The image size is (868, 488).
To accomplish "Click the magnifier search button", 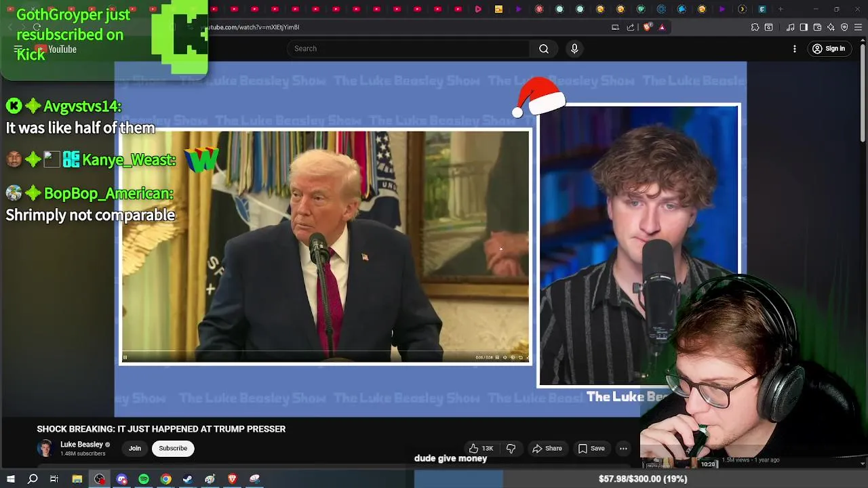I will 544,49.
